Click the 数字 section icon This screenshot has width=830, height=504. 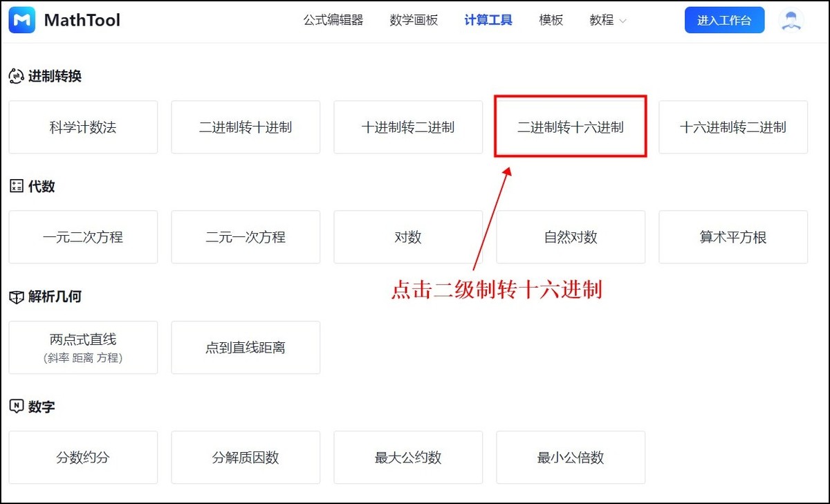(x=17, y=407)
